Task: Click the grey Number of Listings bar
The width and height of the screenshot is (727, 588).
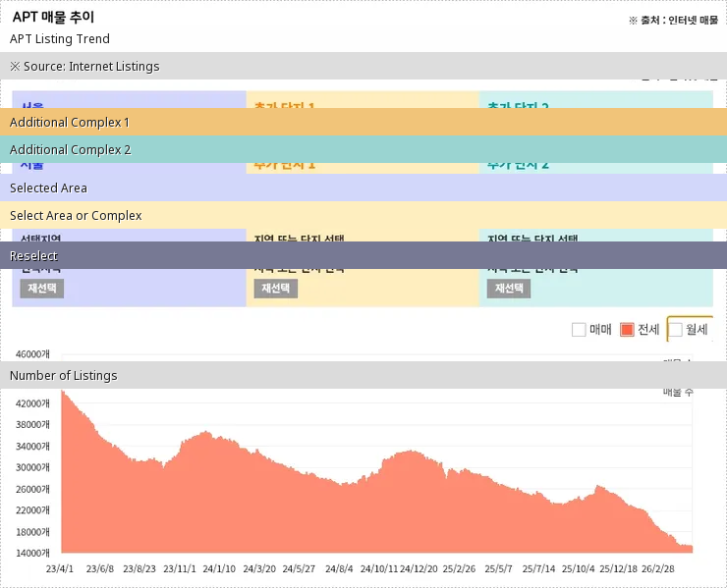Action: click(x=363, y=375)
